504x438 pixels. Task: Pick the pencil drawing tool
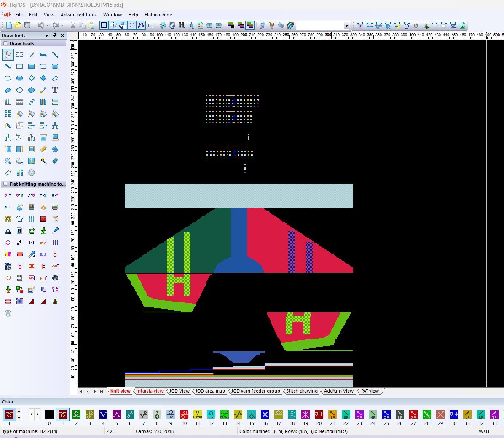(x=32, y=55)
